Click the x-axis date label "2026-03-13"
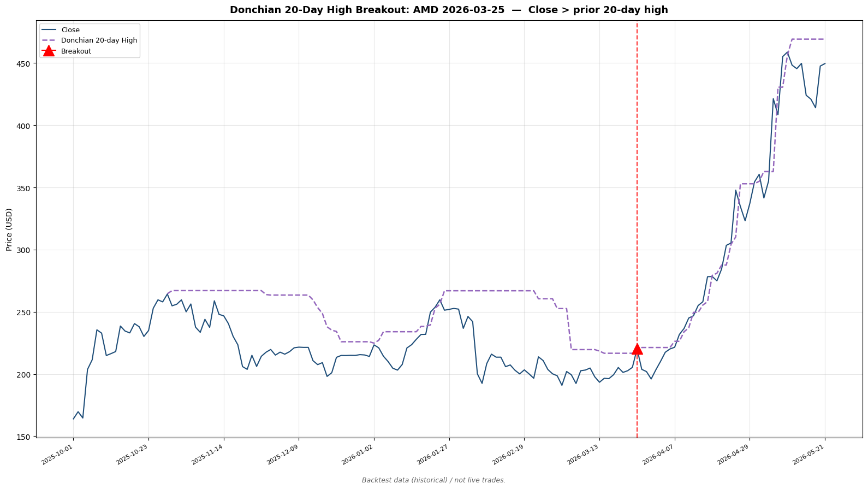Screen dimensions: 868x489 [x=584, y=455]
